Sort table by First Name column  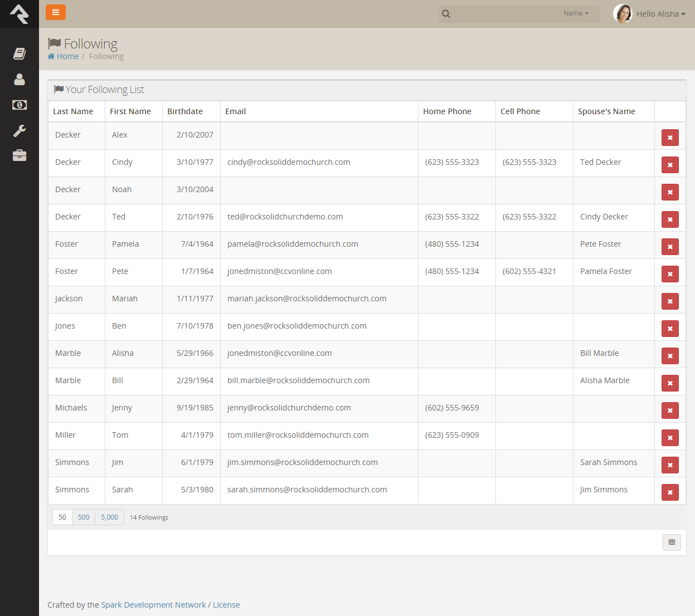pos(130,111)
